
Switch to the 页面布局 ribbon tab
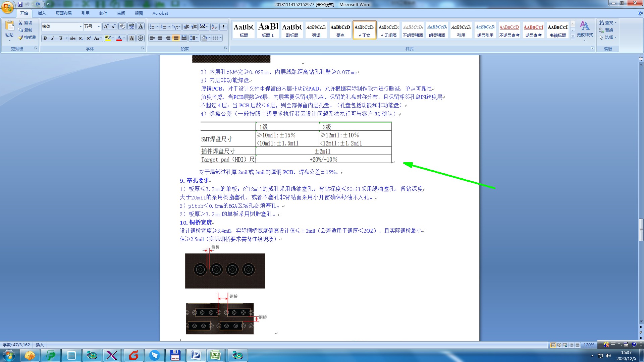(64, 13)
